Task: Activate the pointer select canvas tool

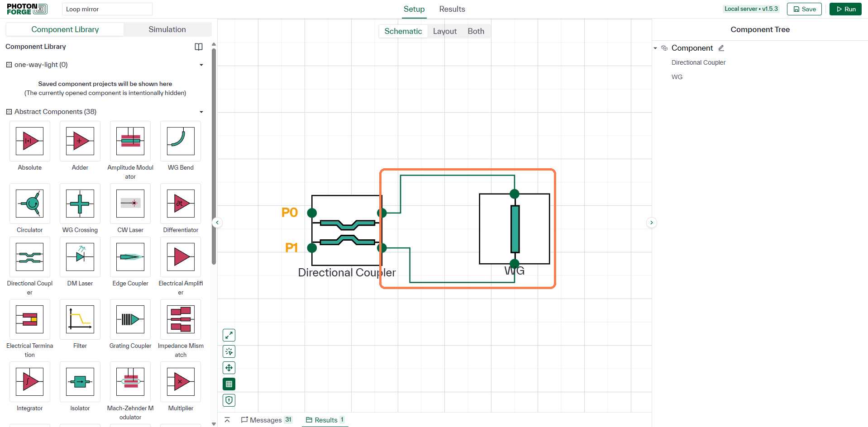Action: (229, 351)
